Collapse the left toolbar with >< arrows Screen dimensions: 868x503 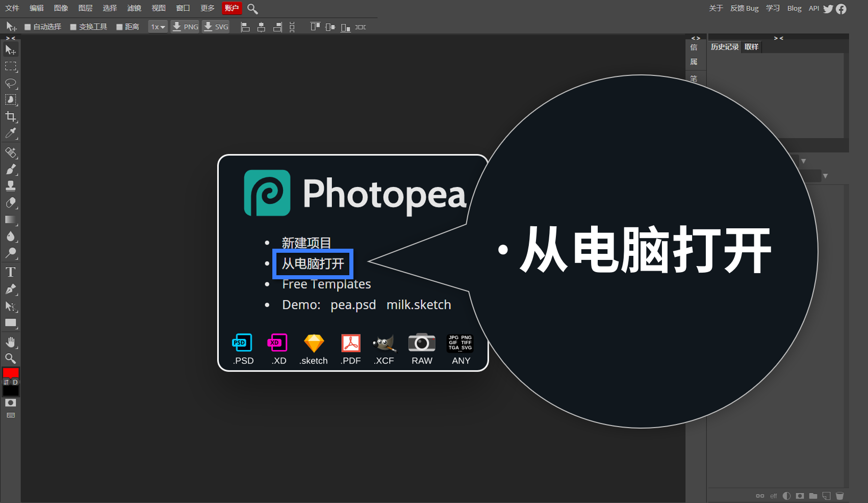pos(10,38)
